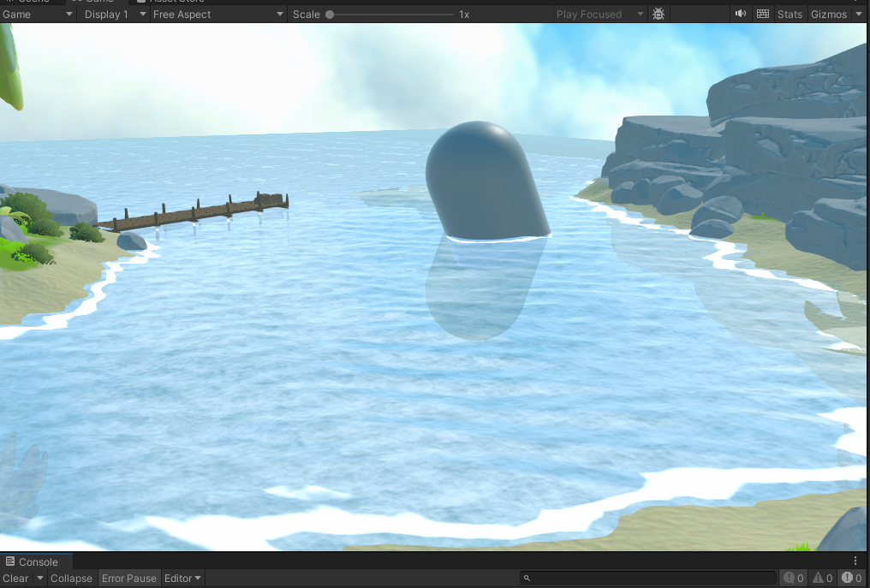Open the Game view type dropdown
This screenshot has width=870, height=588.
tap(38, 15)
